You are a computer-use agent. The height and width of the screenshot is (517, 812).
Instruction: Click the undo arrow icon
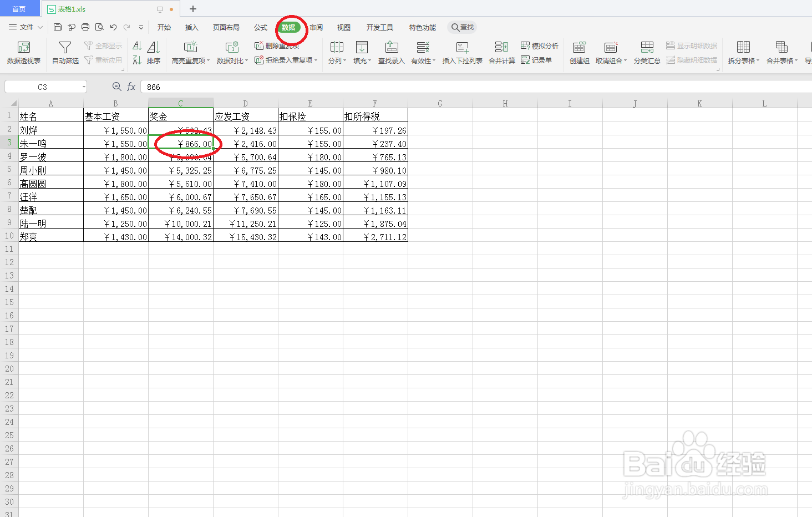113,27
